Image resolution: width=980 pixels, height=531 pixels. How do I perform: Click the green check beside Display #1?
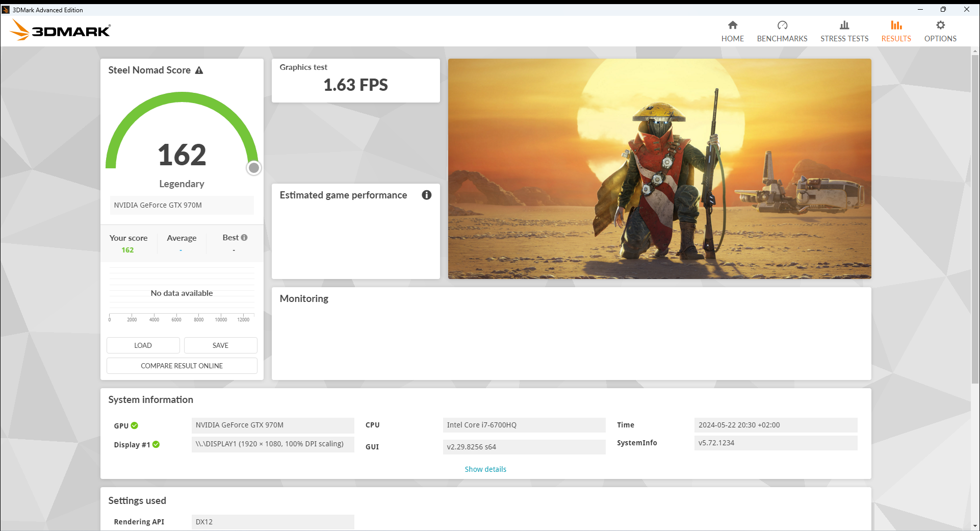pyautogui.click(x=156, y=444)
